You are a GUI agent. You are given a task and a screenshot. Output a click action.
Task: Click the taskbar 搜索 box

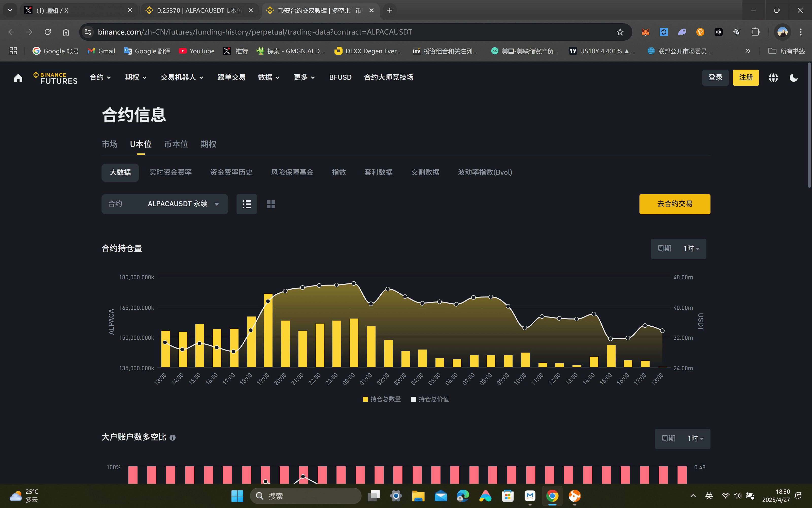pyautogui.click(x=305, y=496)
